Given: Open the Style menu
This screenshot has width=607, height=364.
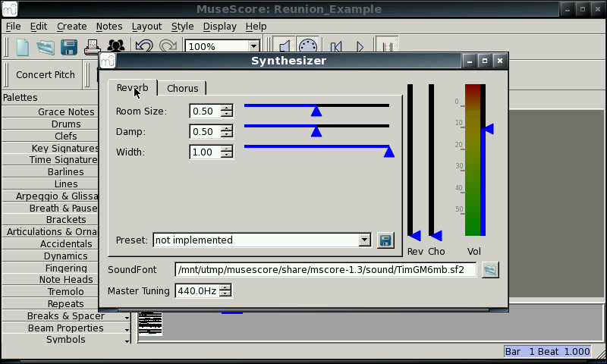Looking at the screenshot, I should [182, 27].
